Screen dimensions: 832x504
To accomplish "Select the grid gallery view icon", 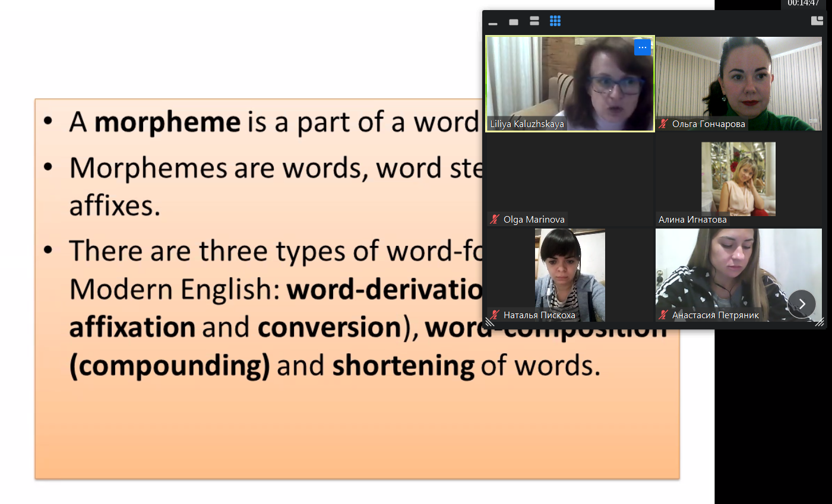I will (x=555, y=21).
